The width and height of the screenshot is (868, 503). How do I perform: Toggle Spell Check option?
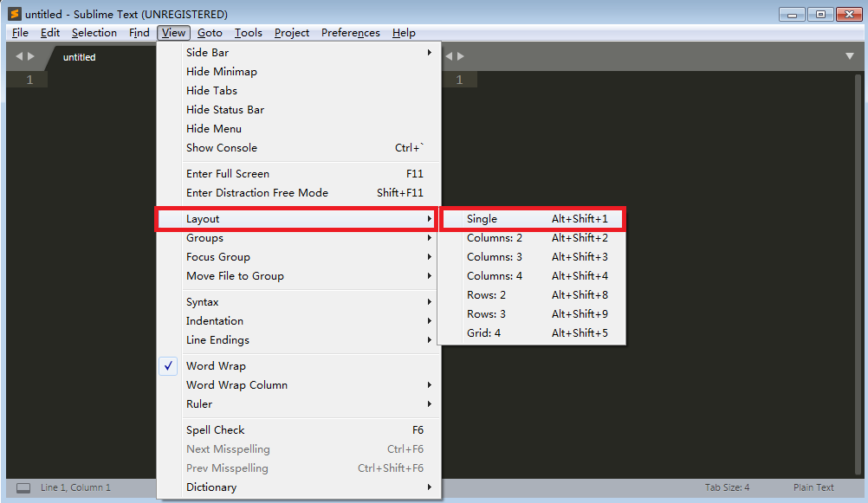pyautogui.click(x=300, y=430)
